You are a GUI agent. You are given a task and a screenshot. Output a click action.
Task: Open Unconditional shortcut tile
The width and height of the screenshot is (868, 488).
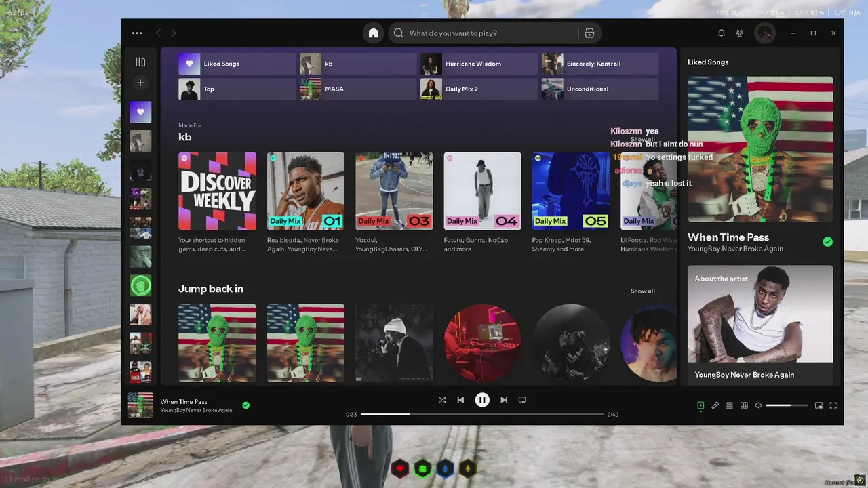599,89
